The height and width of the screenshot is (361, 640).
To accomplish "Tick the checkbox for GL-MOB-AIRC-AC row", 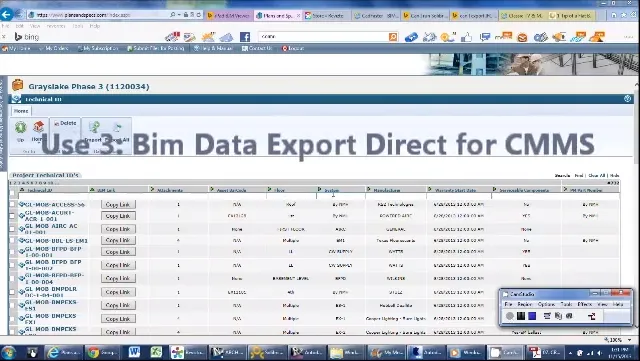I will tap(12, 229).
